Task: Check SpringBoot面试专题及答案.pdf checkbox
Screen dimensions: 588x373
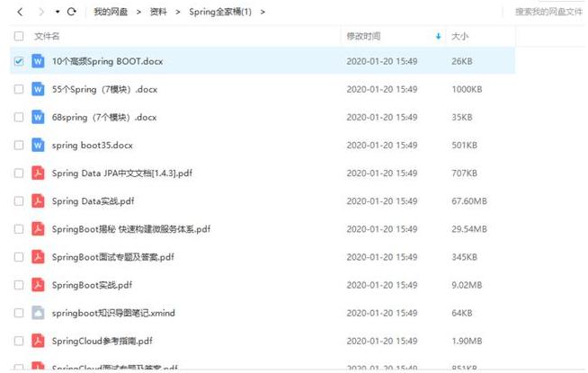Action: coord(19,257)
